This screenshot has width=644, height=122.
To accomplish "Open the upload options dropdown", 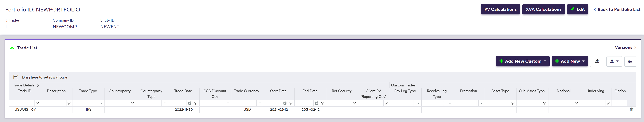I will (x=614, y=61).
